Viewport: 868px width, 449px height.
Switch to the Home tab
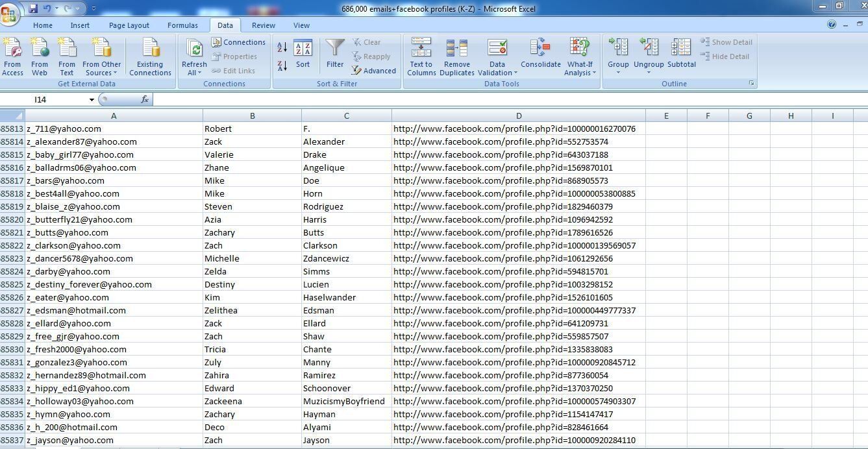click(x=43, y=25)
